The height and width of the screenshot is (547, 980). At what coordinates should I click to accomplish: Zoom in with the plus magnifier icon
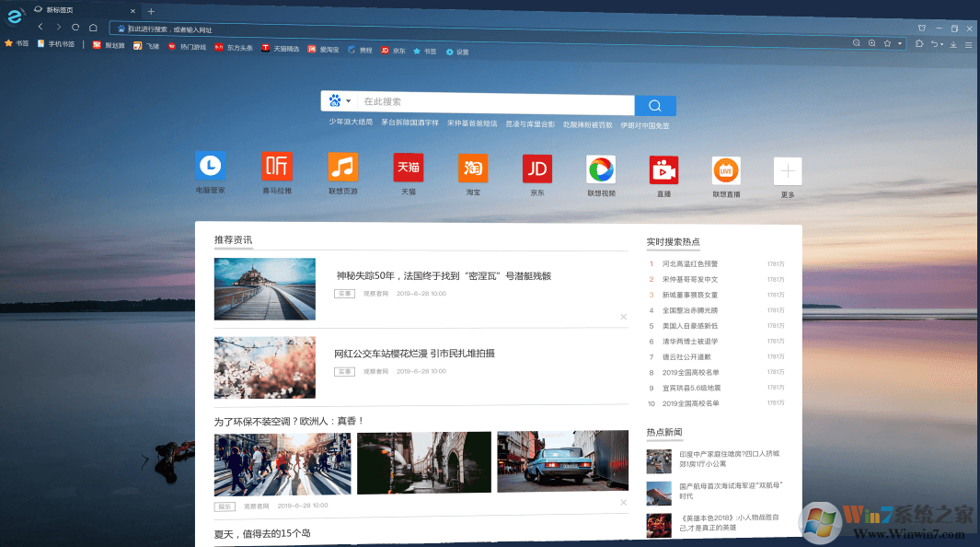(871, 43)
